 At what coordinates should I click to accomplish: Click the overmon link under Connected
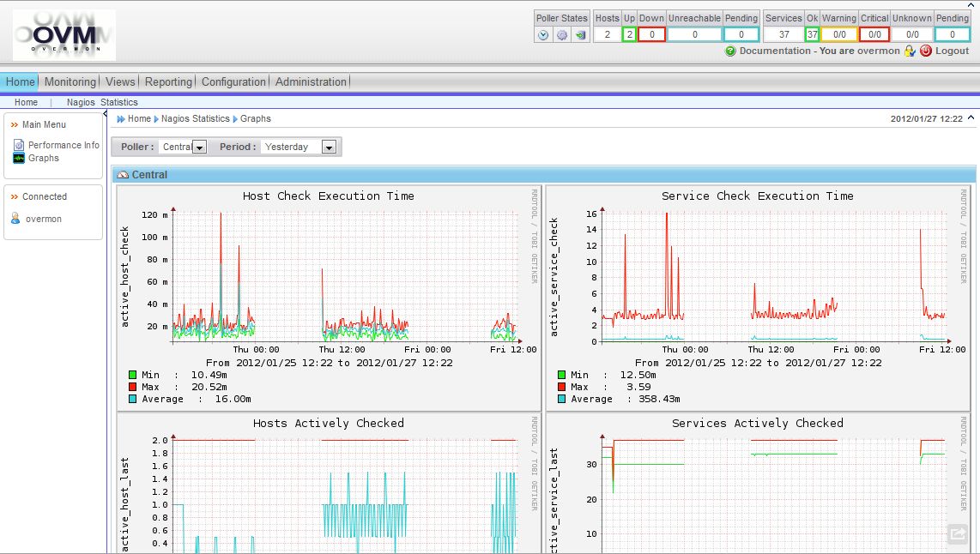click(x=44, y=220)
